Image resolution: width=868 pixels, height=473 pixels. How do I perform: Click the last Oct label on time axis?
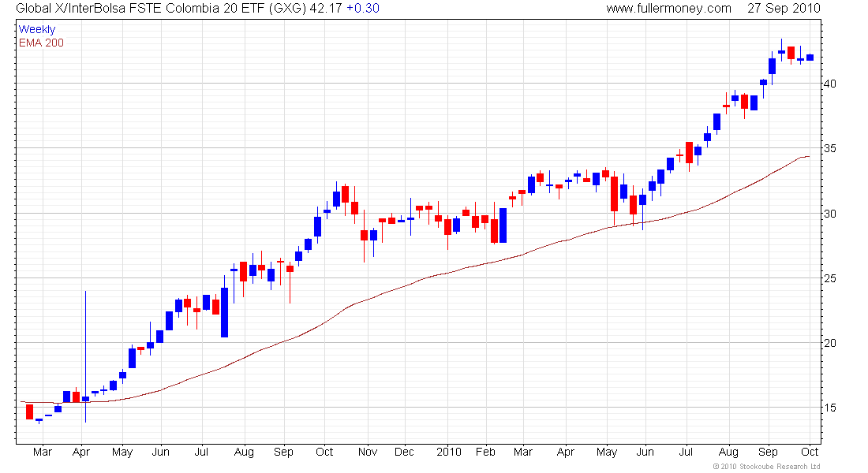pyautogui.click(x=810, y=452)
